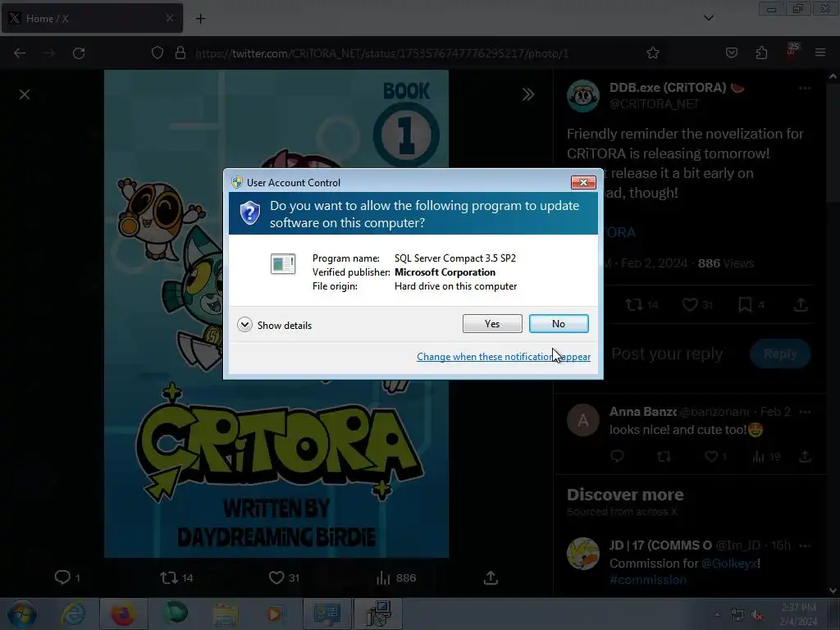Expand Show details in UAC dialog
840x630 pixels.
pos(274,325)
